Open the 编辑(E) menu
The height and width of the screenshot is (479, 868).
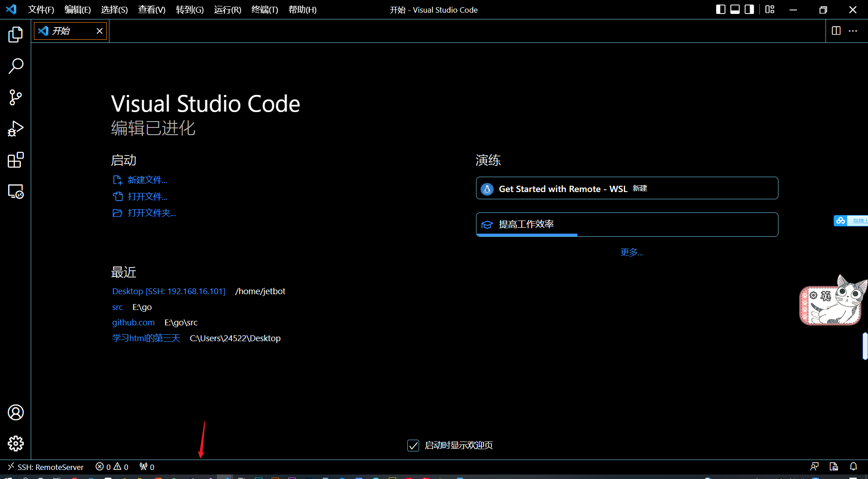click(78, 9)
